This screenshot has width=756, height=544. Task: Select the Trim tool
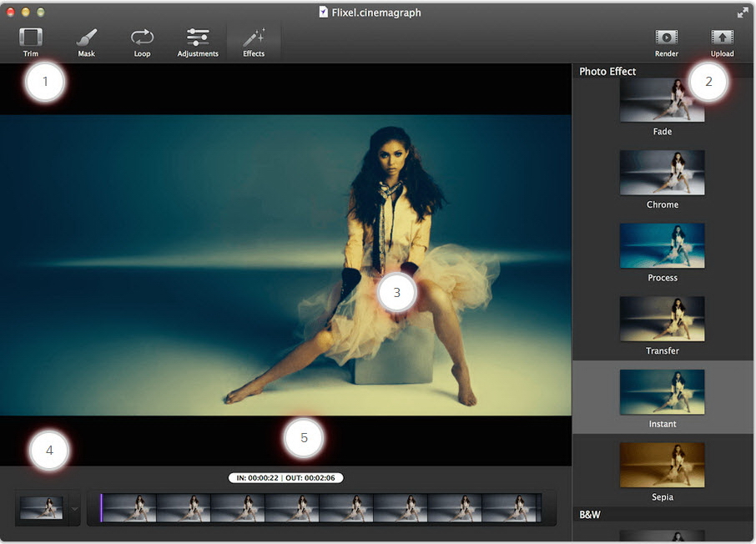(x=31, y=42)
